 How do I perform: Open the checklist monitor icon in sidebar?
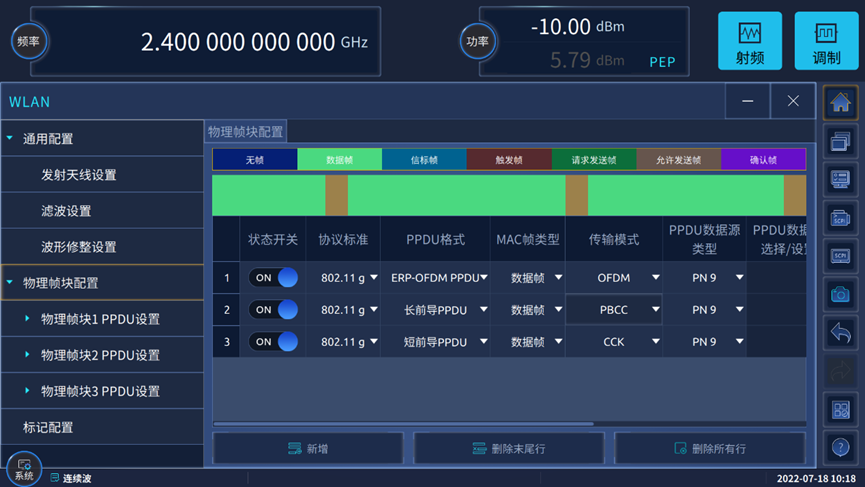[840, 180]
